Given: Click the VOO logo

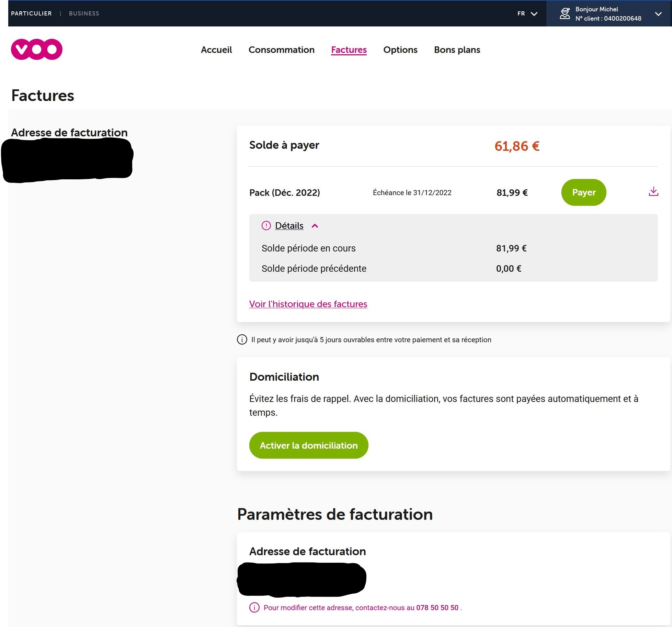Looking at the screenshot, I should pyautogui.click(x=36, y=49).
